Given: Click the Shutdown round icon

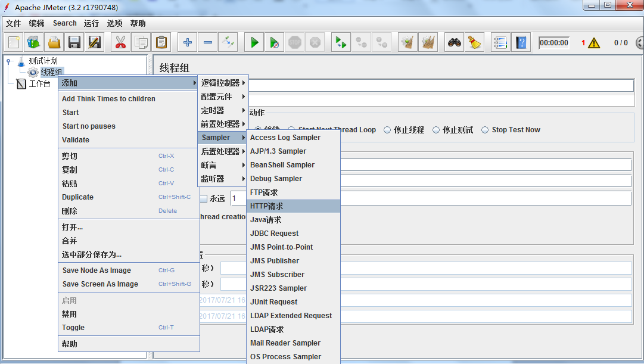Looking at the screenshot, I should pyautogui.click(x=315, y=42).
